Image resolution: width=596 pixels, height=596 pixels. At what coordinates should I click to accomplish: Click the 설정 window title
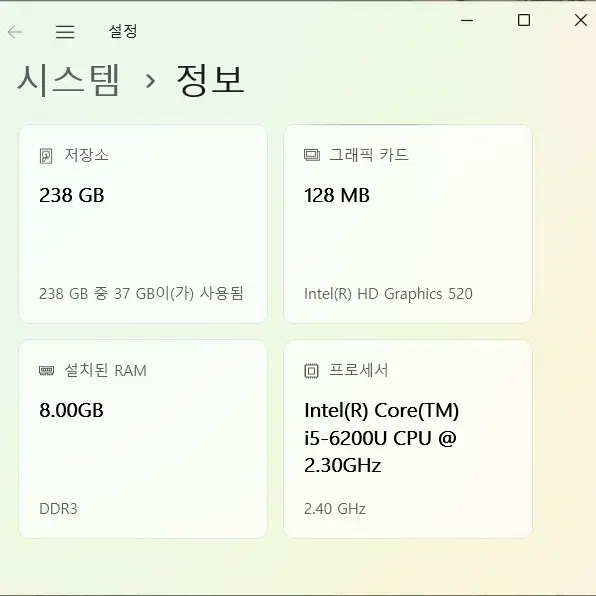(x=123, y=31)
